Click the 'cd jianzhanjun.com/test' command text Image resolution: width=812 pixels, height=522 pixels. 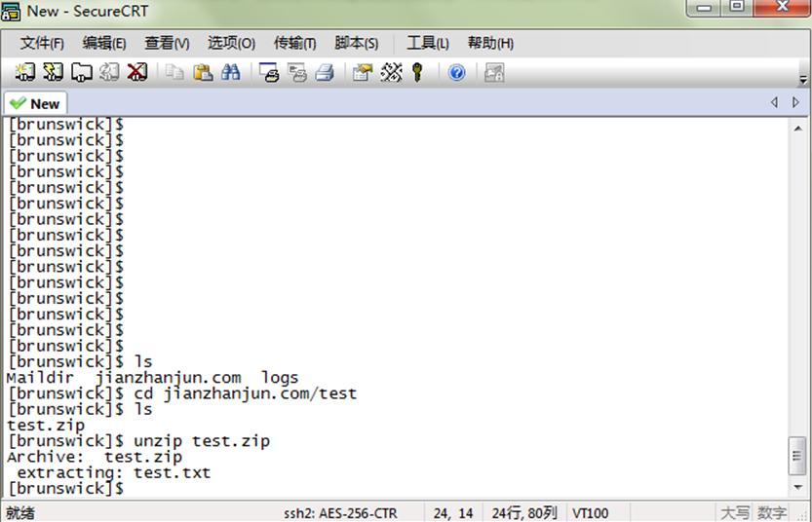tap(246, 394)
